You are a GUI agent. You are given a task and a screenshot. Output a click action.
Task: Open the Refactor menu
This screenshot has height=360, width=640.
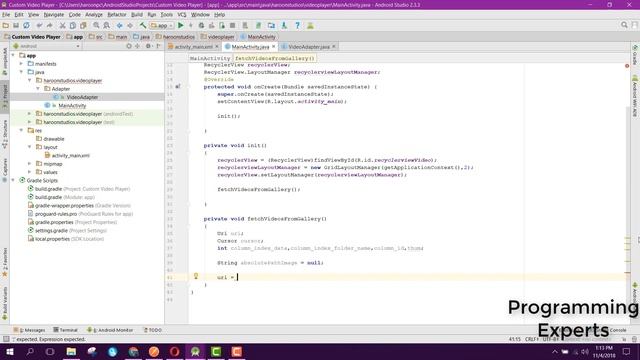coord(117,15)
